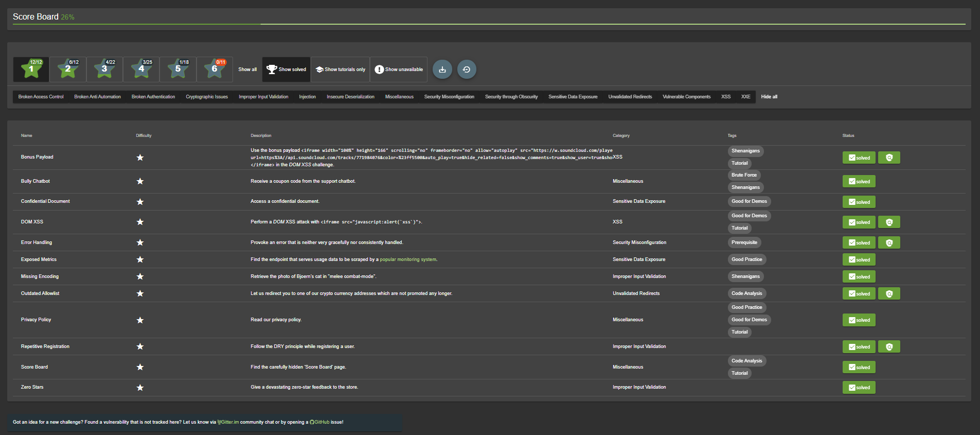Viewport: 980px width, 435px height.
Task: Click solved button for Missing Encoding
Action: coord(859,276)
